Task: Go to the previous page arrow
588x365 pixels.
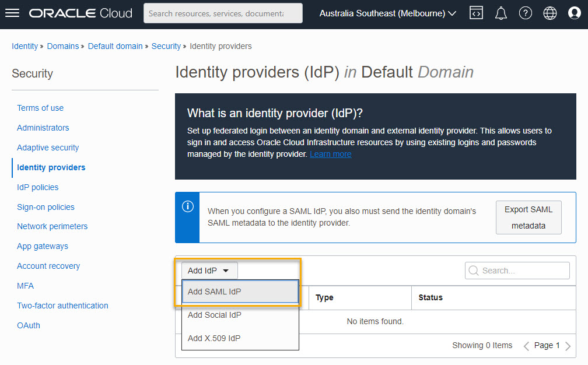Action: click(x=526, y=346)
